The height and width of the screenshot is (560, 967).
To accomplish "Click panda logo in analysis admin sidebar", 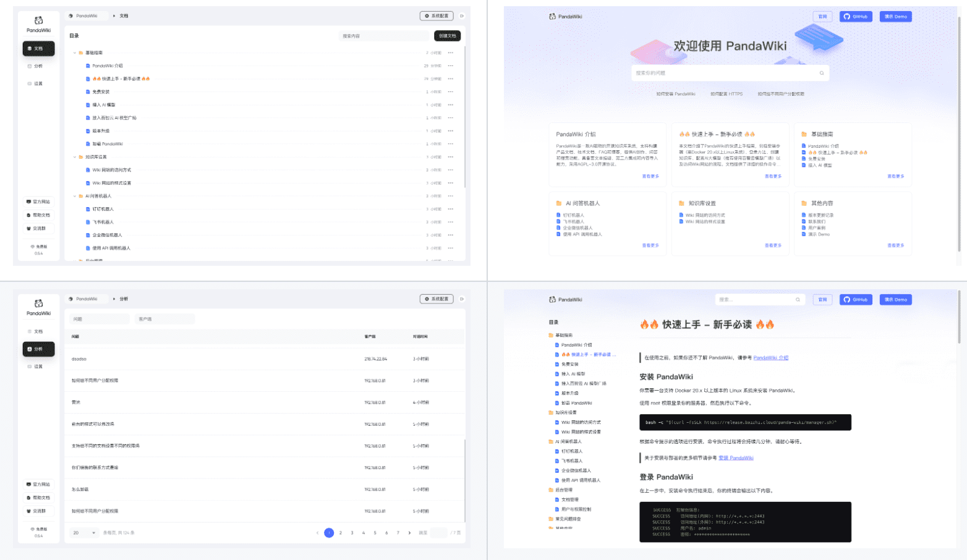I will (38, 303).
